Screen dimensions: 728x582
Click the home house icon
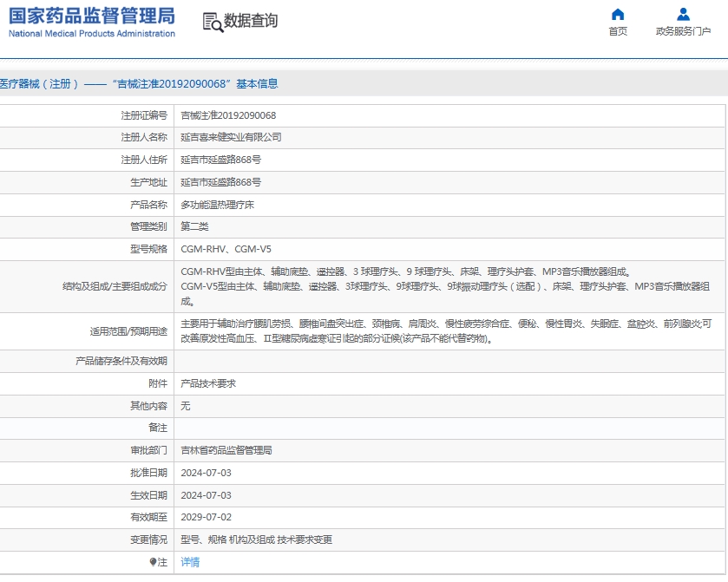click(618, 15)
